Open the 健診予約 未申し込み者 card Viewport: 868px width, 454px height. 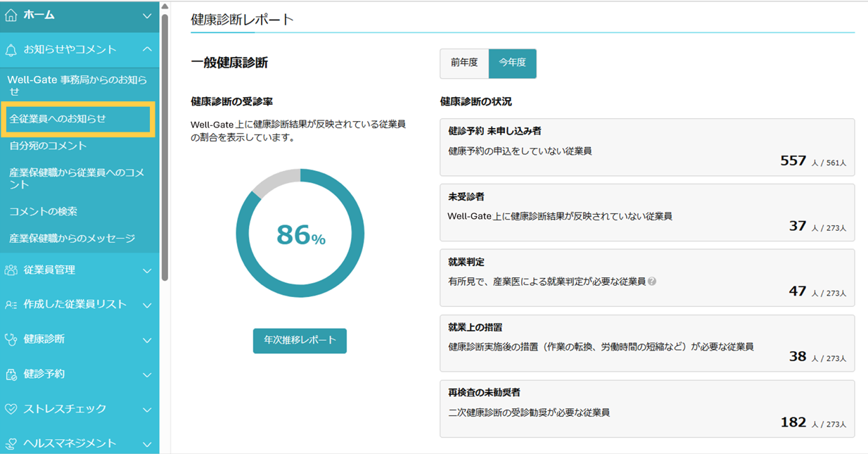(x=647, y=147)
